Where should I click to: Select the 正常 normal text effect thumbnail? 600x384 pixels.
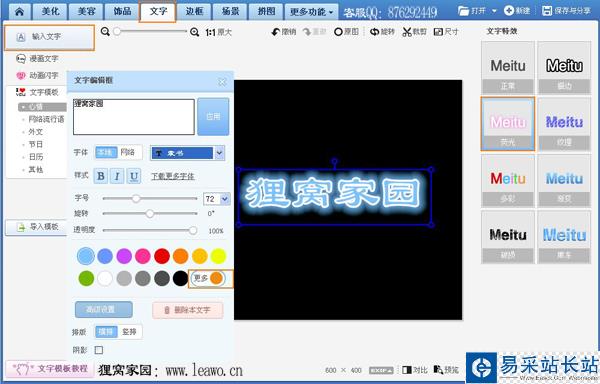click(x=508, y=68)
